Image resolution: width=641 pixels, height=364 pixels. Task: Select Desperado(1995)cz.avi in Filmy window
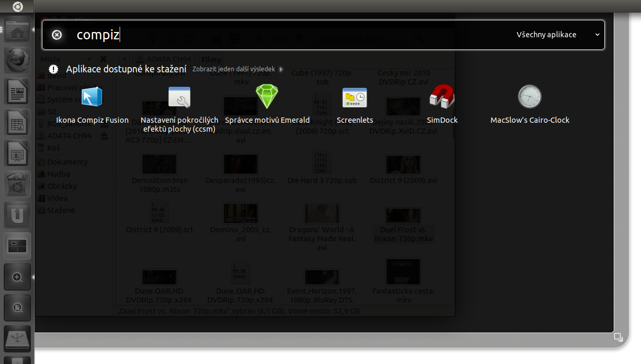click(241, 173)
